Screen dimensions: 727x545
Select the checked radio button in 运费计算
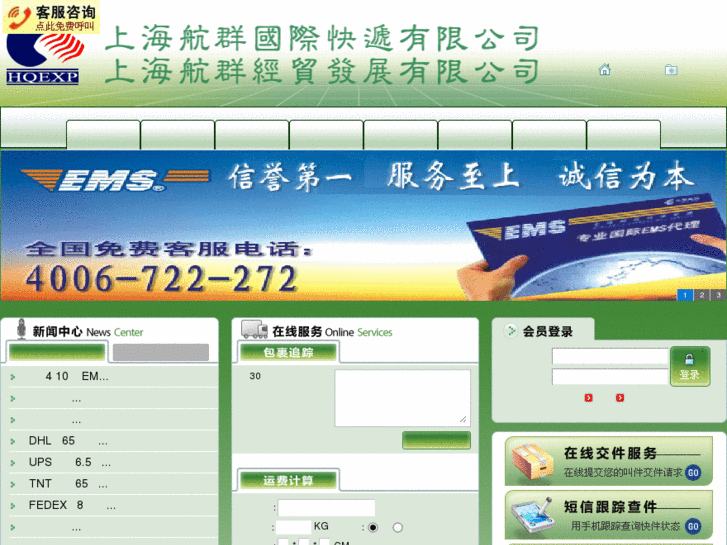coord(373,527)
